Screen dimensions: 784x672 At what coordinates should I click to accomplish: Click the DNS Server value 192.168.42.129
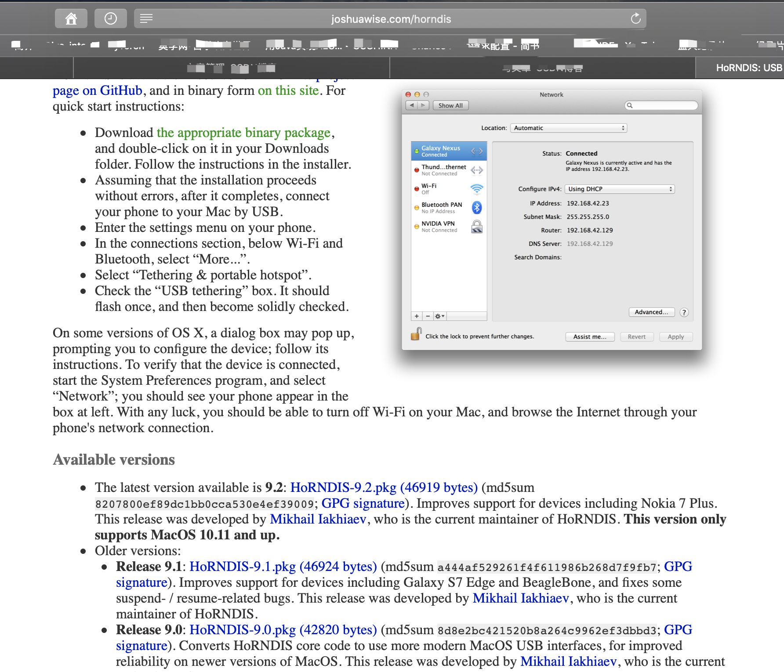pos(590,244)
